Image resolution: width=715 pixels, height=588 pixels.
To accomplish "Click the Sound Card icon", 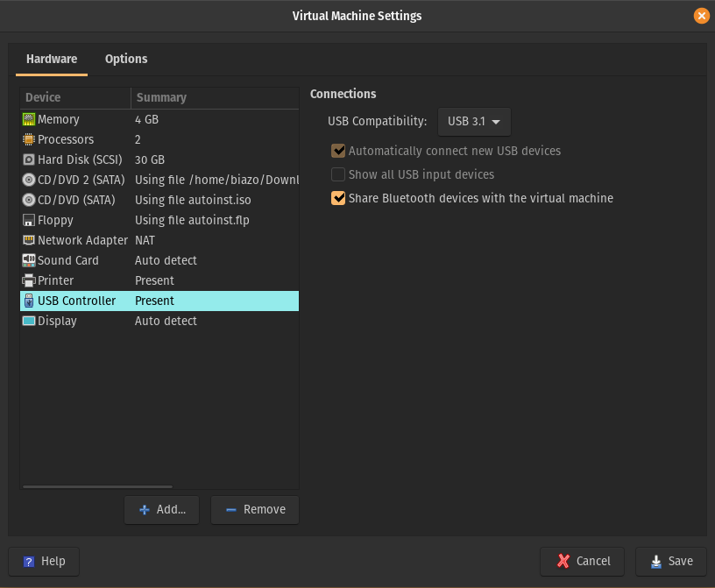I will point(29,260).
